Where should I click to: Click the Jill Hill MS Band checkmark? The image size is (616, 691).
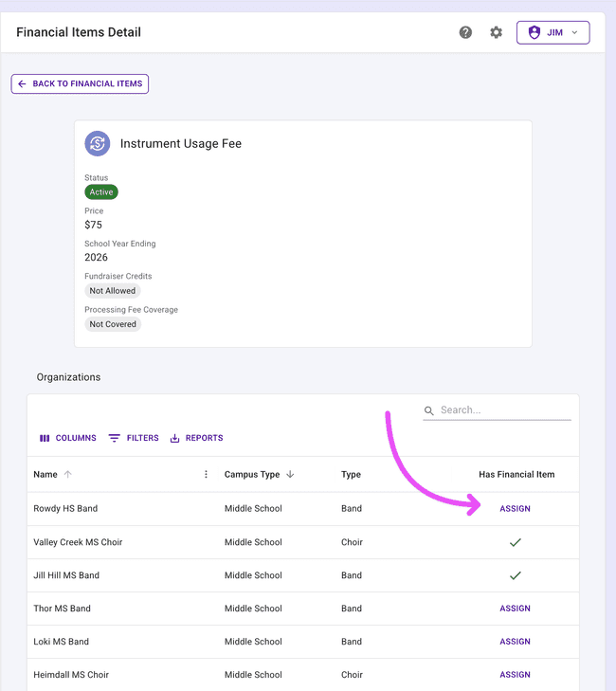516,575
